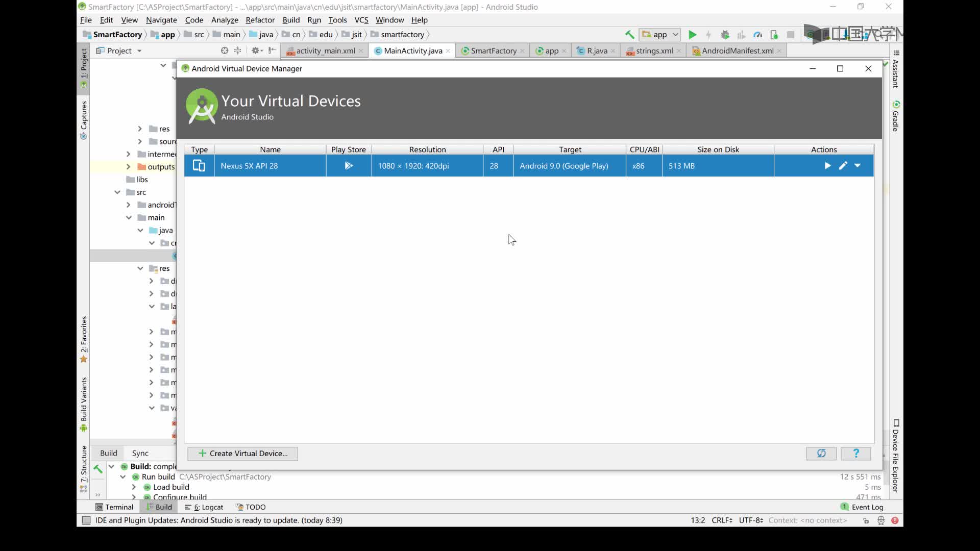Screen dimensions: 980x551
Task: Debug the app with bug icon
Action: tap(725, 35)
